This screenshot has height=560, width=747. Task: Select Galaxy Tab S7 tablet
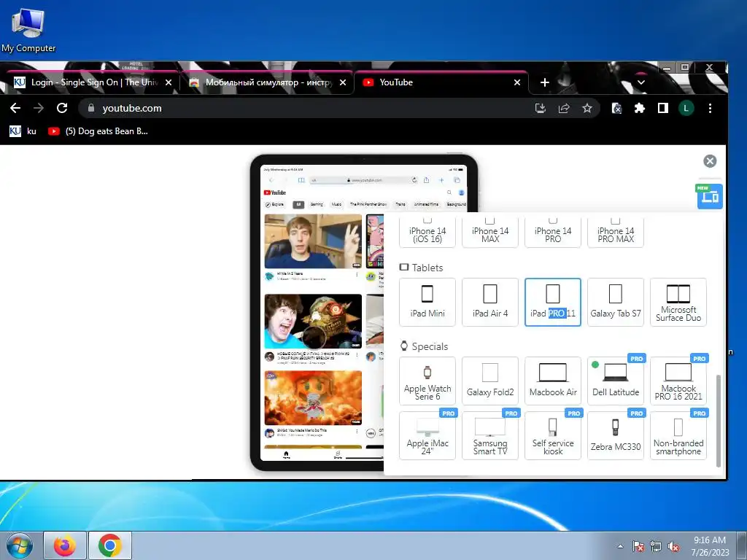616,302
